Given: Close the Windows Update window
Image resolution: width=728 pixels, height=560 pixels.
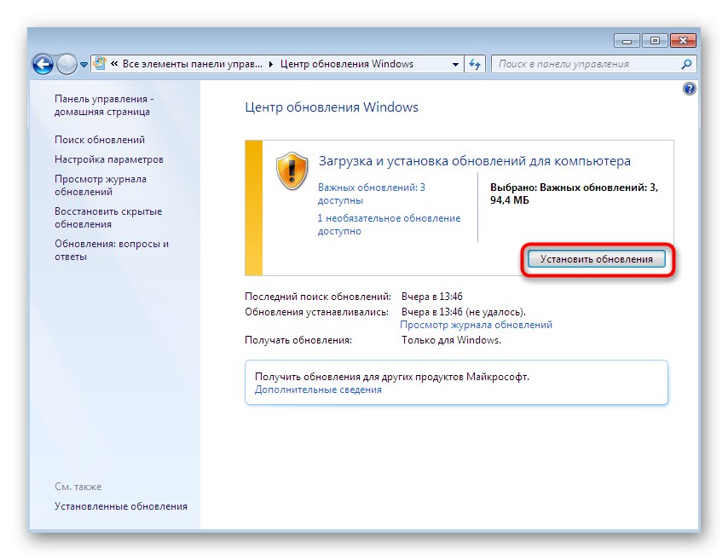Looking at the screenshot, I should point(683,41).
